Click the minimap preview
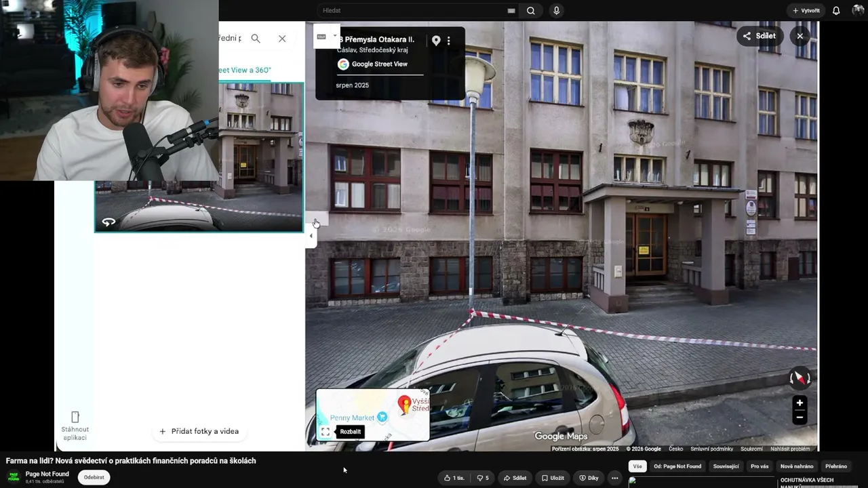The width and height of the screenshot is (868, 488). click(373, 414)
